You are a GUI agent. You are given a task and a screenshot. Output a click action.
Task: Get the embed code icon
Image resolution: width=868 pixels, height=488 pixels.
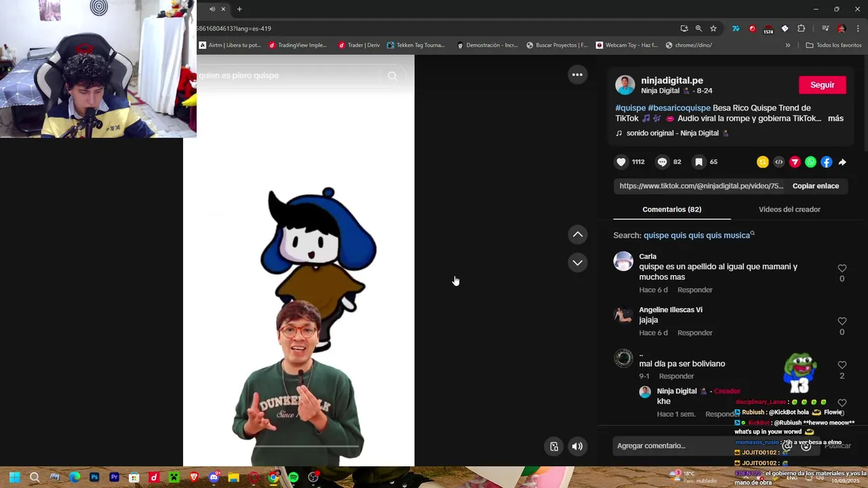[778, 162]
